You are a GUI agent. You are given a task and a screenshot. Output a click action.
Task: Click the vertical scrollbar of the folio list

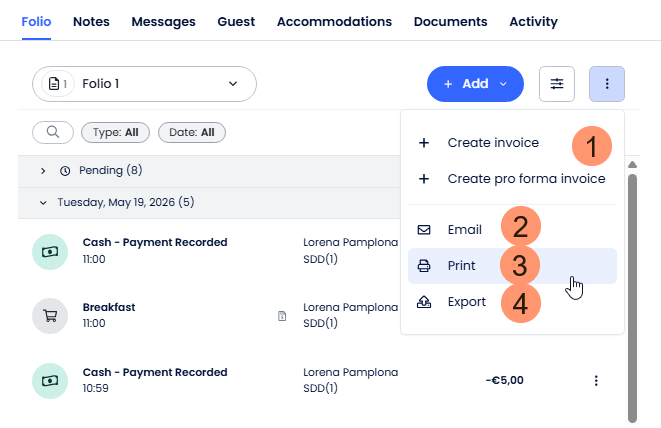[632, 298]
